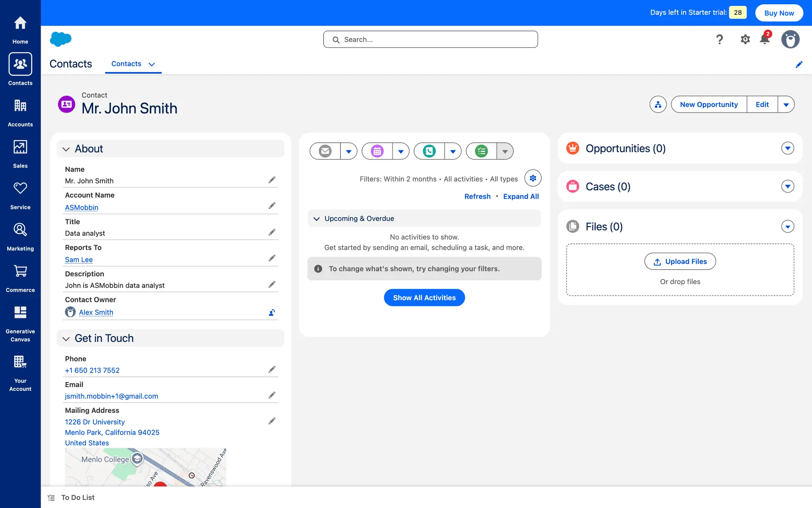This screenshot has height=508, width=812.
Task: Click the log a call icon
Action: tap(429, 151)
